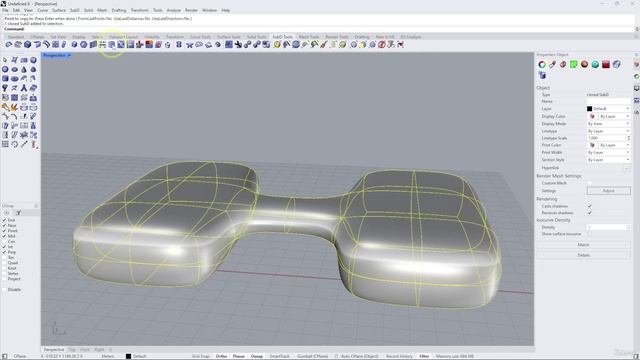Toggle Receives shadows checkbox
Image resolution: width=640 pixels, height=360 pixels.
point(589,213)
